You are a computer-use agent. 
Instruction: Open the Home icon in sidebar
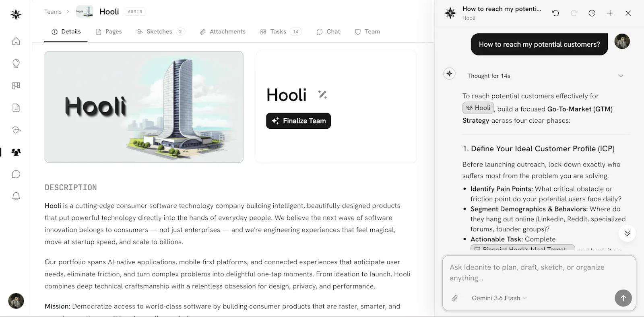tap(16, 41)
